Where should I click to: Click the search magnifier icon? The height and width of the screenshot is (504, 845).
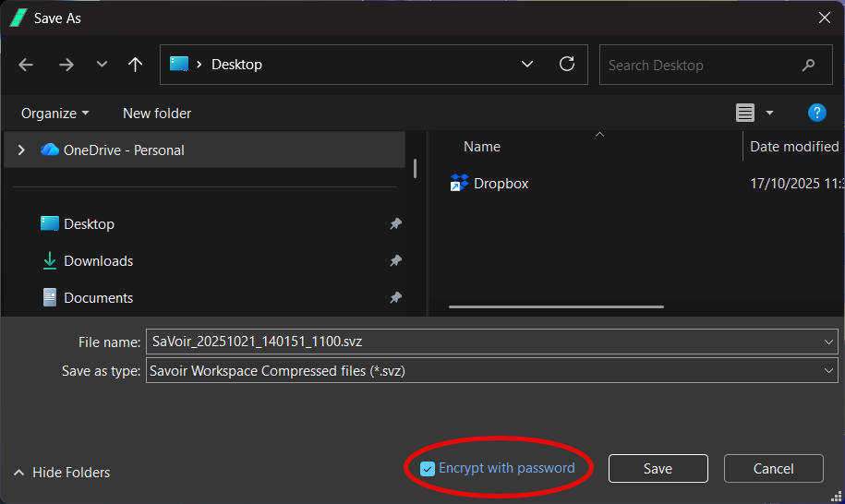click(x=809, y=66)
